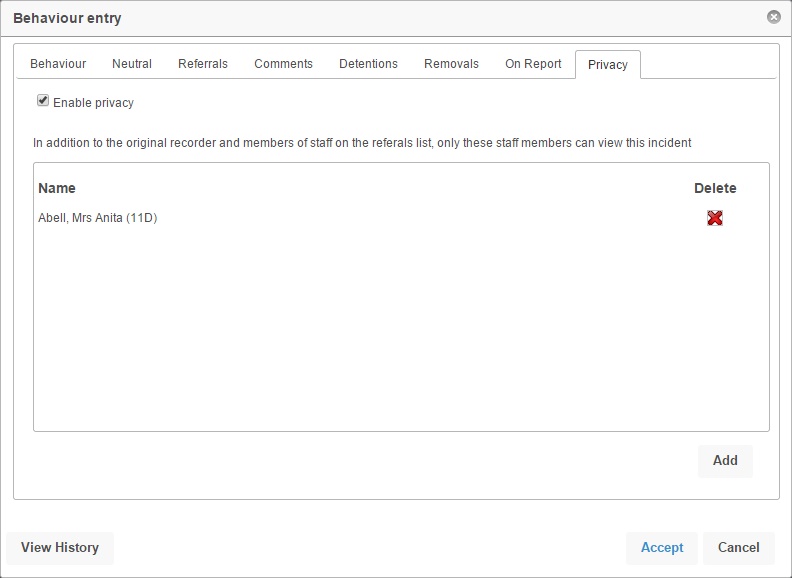Click empty space in the staff list
This screenshot has height=578, width=792.
[400, 330]
